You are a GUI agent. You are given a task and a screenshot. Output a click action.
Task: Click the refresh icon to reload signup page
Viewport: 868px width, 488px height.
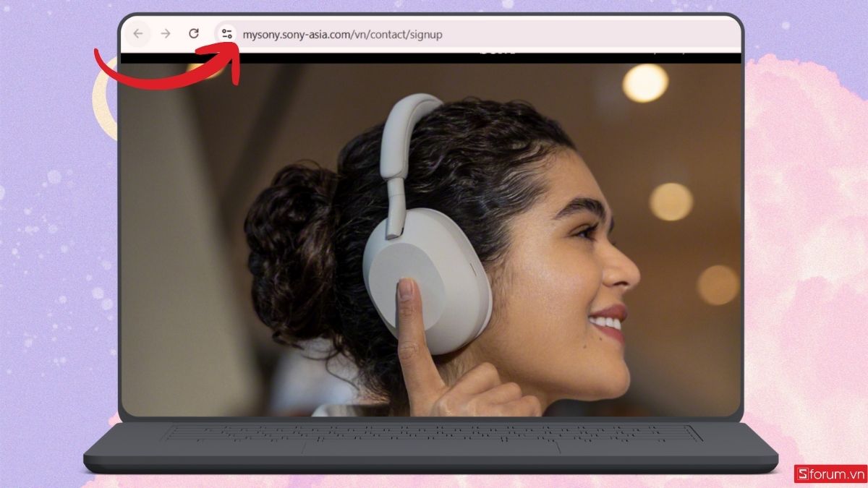coord(194,33)
